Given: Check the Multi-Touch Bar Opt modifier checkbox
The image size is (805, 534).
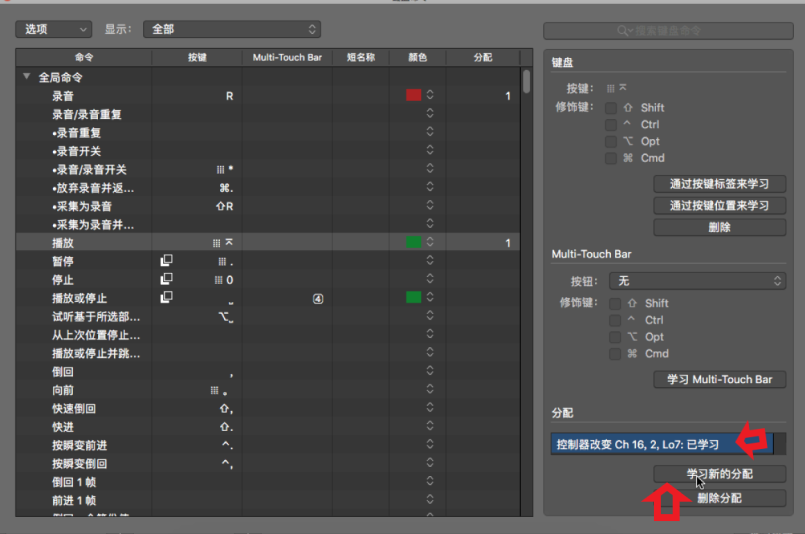Looking at the screenshot, I should (615, 337).
